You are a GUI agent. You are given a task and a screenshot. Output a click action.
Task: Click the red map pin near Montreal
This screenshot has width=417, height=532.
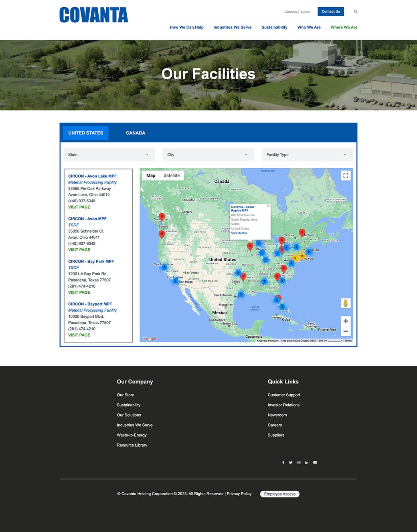(x=302, y=232)
